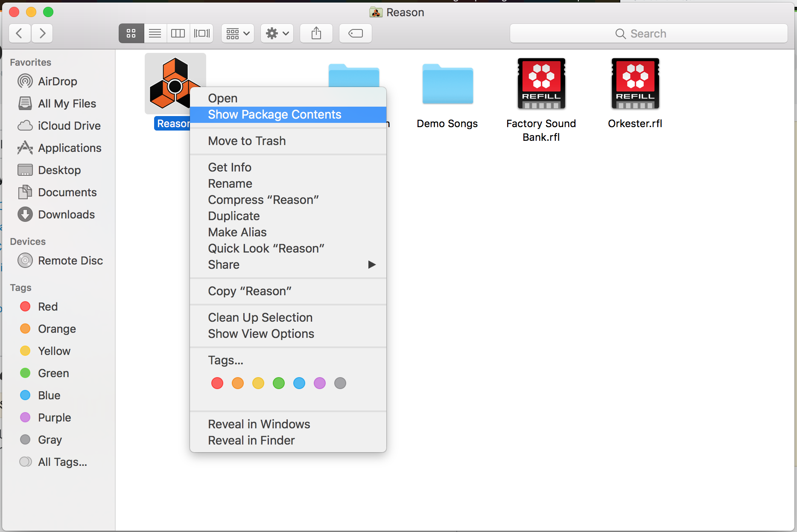This screenshot has height=532, width=797.
Task: Switch to column view
Action: click(x=178, y=33)
